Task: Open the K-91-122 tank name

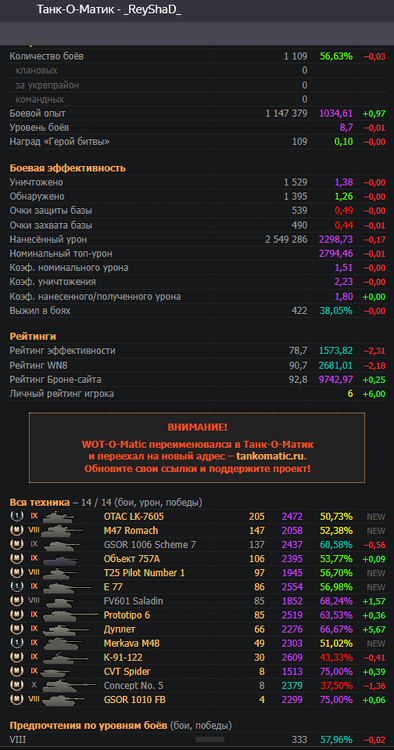Action: [123, 657]
